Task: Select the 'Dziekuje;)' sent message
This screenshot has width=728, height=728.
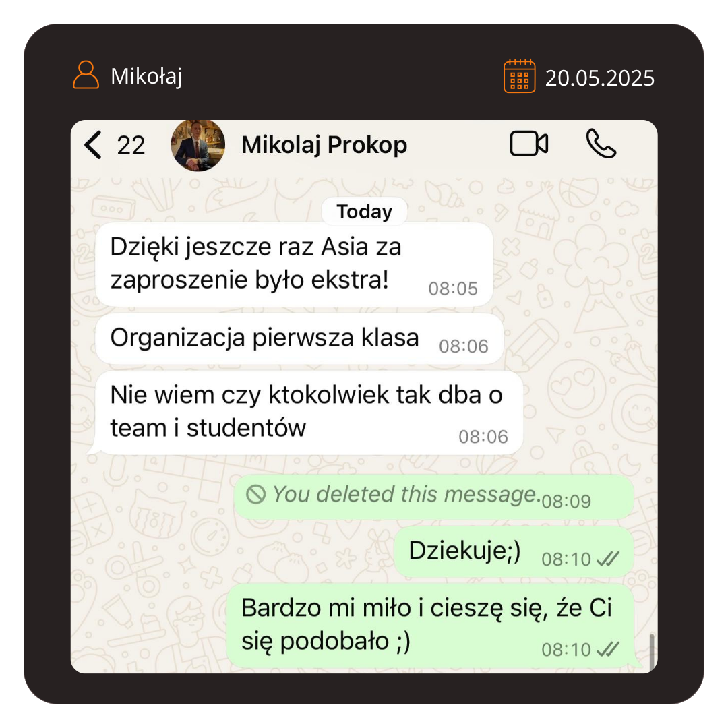Action: 514,551
